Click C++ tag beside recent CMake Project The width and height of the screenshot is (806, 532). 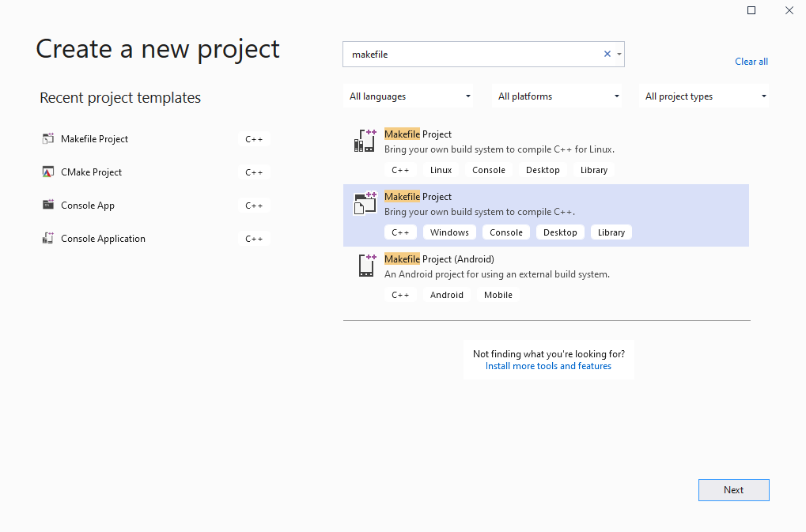tap(254, 172)
